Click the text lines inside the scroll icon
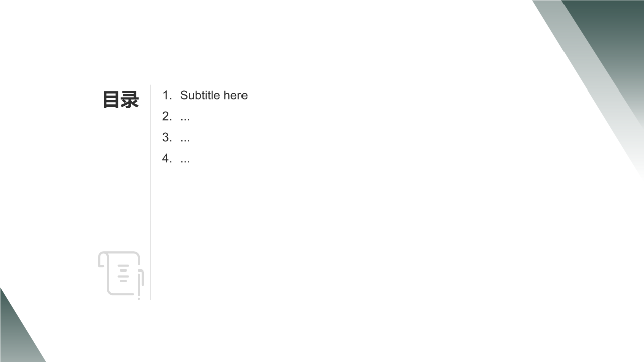This screenshot has width=644, height=362. [x=123, y=273]
